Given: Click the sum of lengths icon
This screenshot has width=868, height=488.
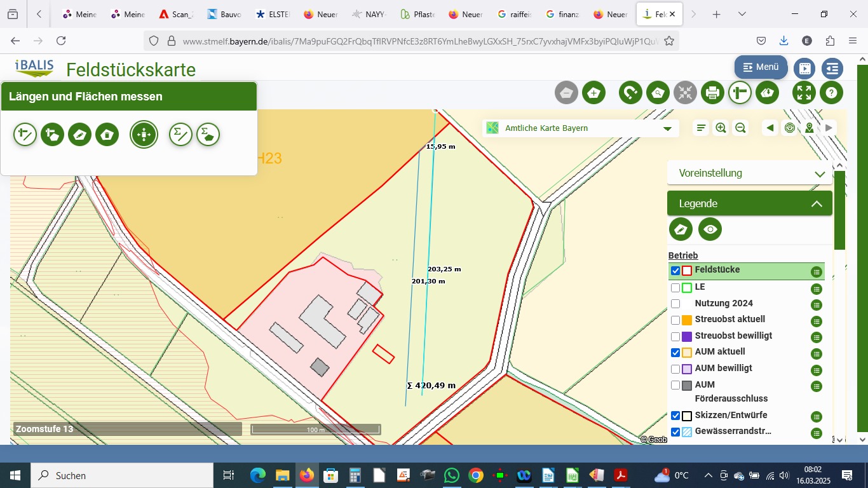Looking at the screenshot, I should click(x=180, y=135).
